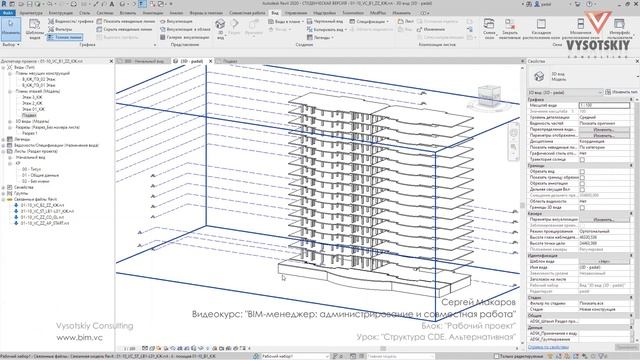Viewport: 640px width, 360px height.
Task: Edit View Scale (Масштаб вида) field
Action: [x=604, y=105]
